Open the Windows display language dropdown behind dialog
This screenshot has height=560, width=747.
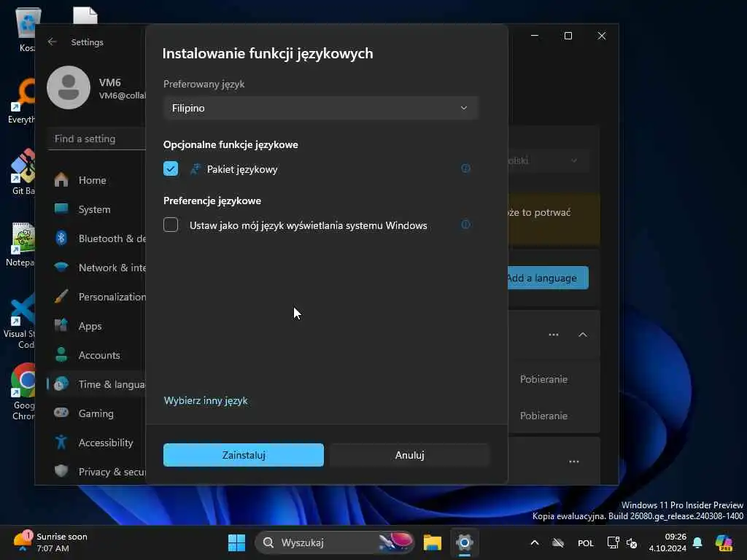click(x=549, y=161)
